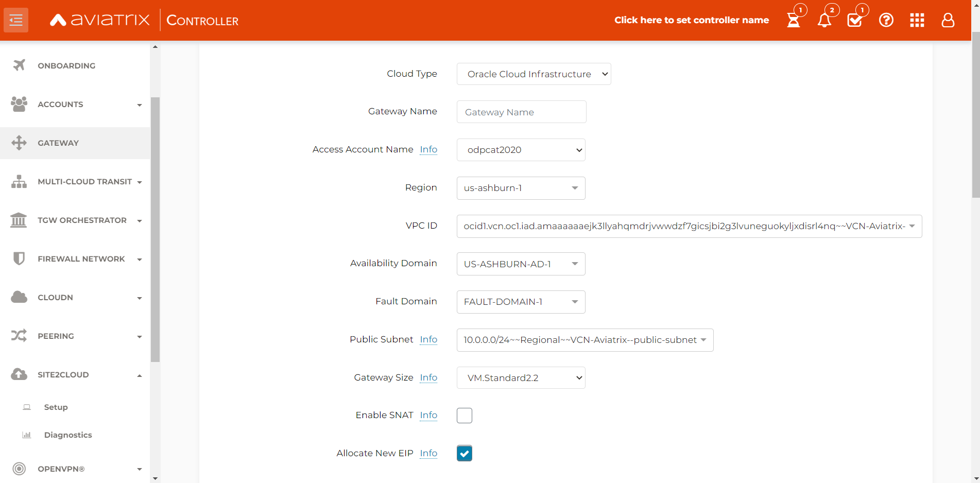Viewport: 980px width, 483px height.
Task: Open the Onboarding section via the airplane icon
Action: pos(19,65)
